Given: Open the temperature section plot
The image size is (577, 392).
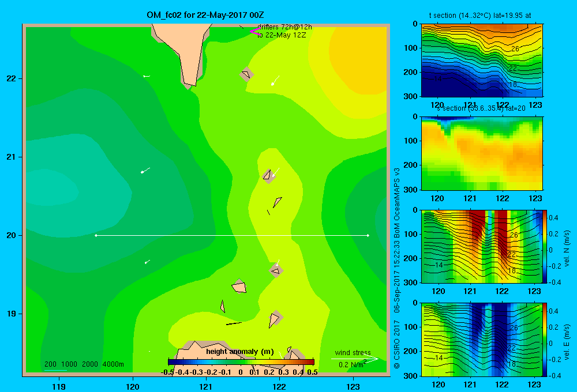Looking at the screenshot, I should click(482, 61).
